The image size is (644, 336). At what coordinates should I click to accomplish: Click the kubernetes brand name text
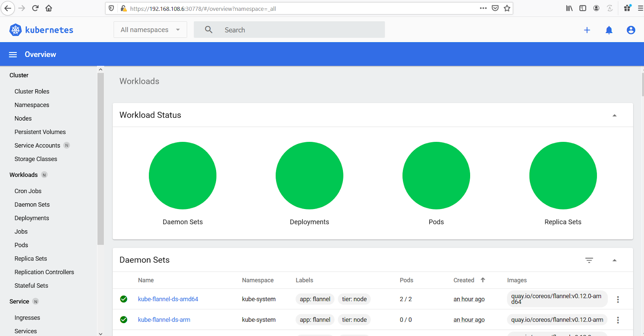coord(49,30)
